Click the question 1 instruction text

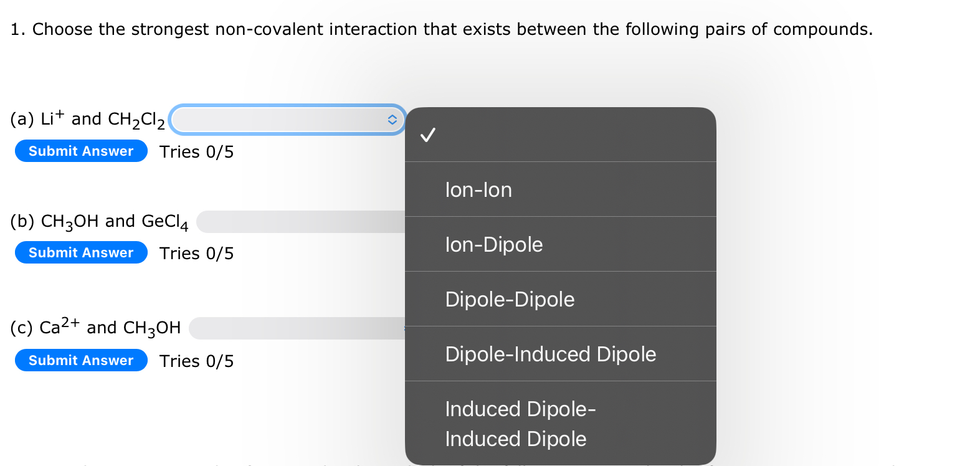[441, 29]
